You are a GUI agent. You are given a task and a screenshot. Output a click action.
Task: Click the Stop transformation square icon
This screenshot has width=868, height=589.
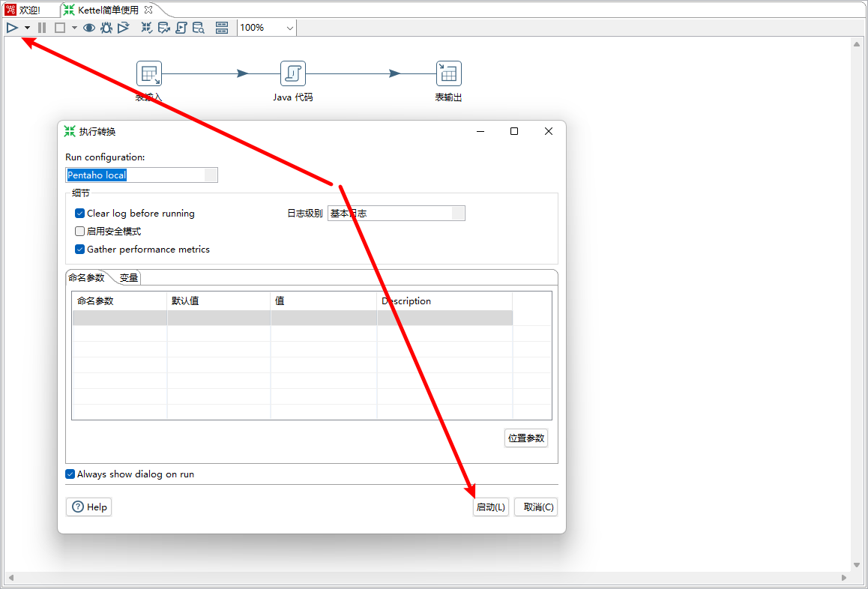60,28
